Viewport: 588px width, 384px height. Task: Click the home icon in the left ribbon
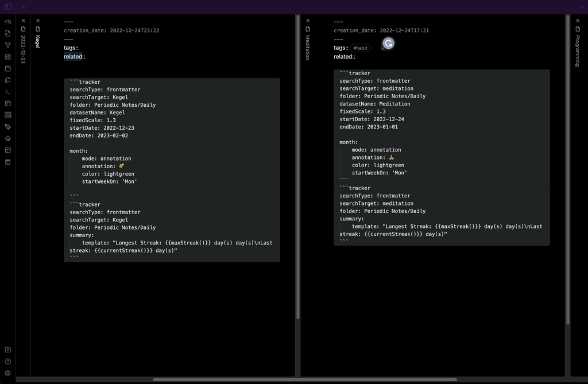coord(8,138)
